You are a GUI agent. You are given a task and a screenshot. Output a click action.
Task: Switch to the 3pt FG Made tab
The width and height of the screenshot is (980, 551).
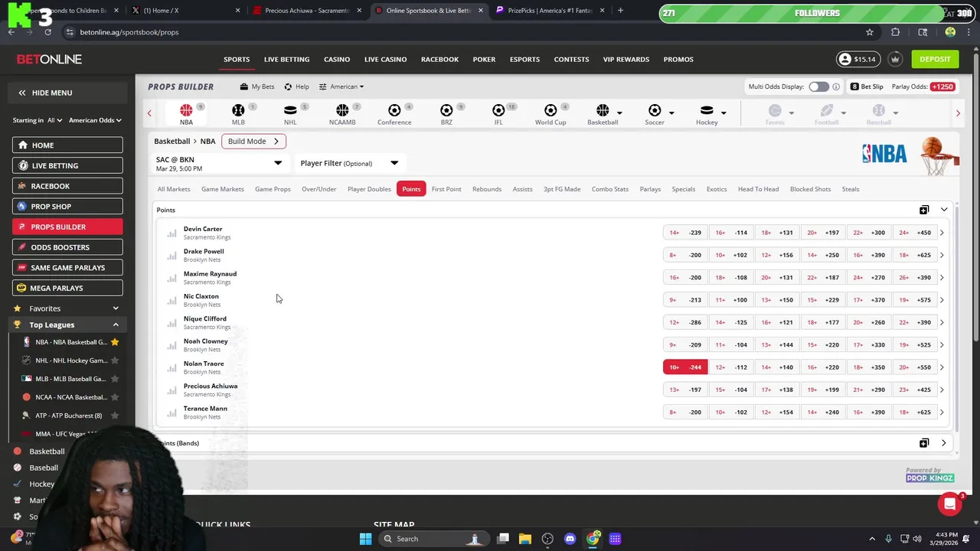[562, 189]
